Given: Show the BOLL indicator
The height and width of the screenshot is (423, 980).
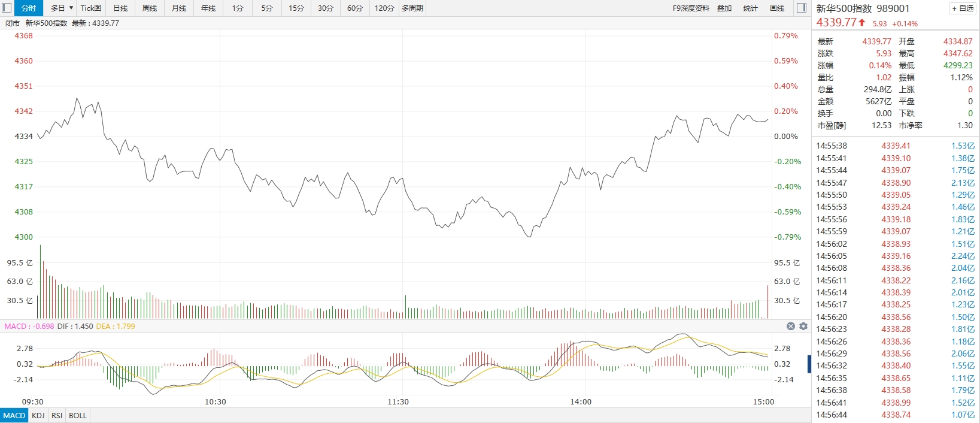Looking at the screenshot, I should tap(78, 415).
